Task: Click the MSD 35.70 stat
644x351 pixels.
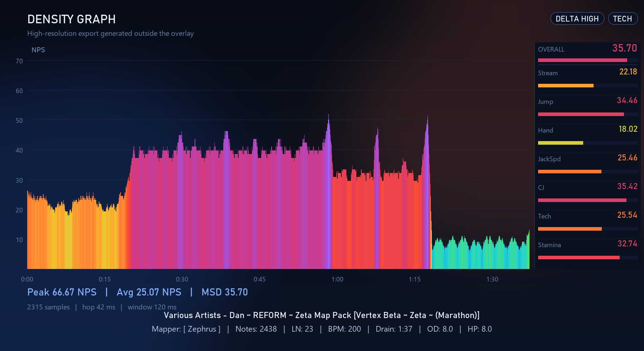Action: coord(225,292)
